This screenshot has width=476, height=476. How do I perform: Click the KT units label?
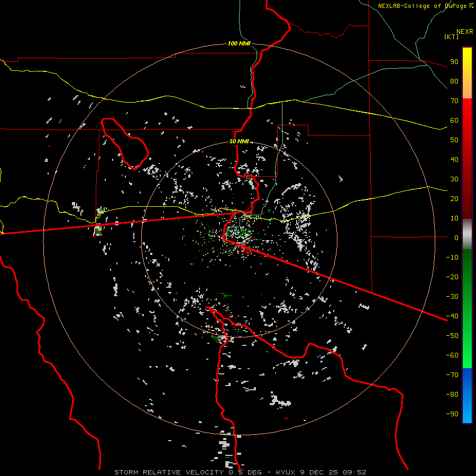pos(451,36)
